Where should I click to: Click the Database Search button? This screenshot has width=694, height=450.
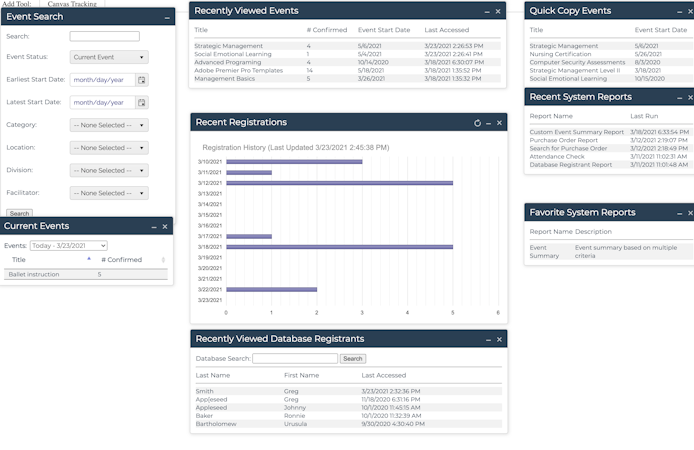tap(353, 359)
